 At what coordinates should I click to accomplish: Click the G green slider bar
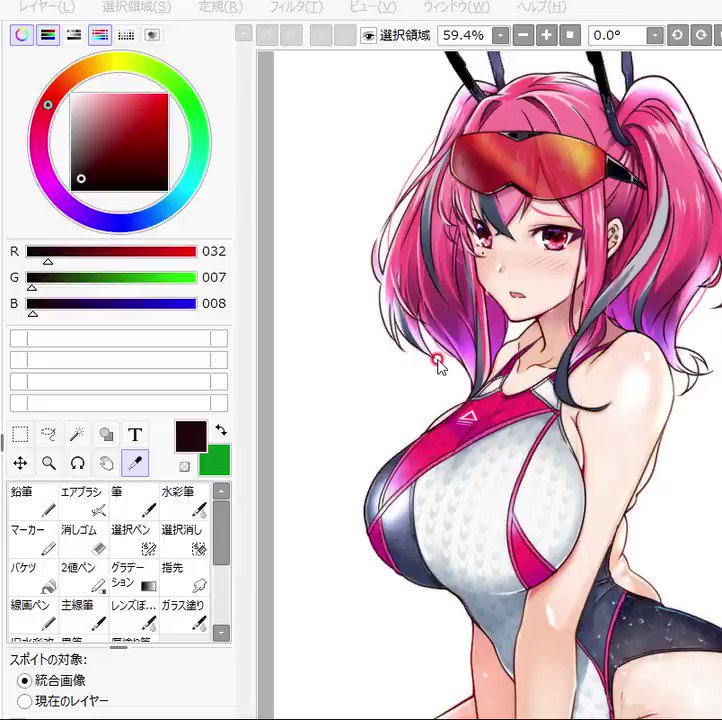[x=111, y=277]
